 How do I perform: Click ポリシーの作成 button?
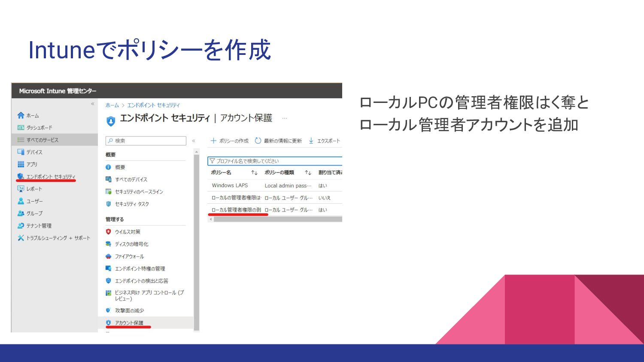pos(230,141)
